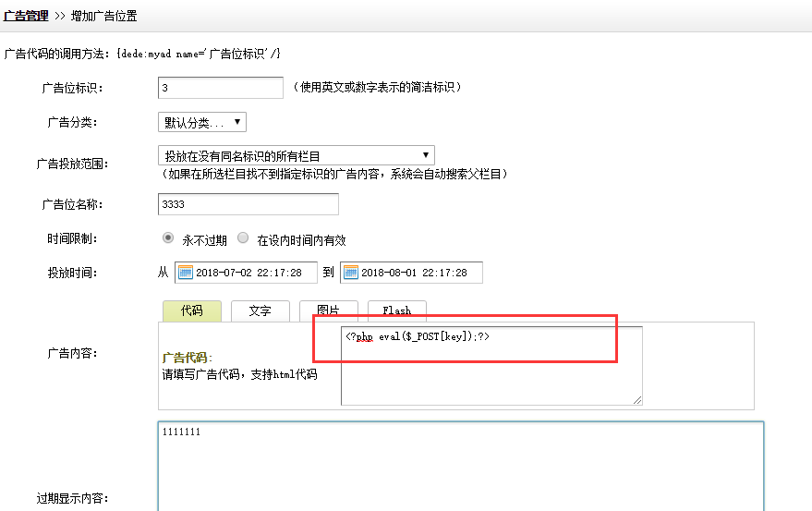Switch to the 代码 tab
The height and width of the screenshot is (511, 812).
(192, 311)
